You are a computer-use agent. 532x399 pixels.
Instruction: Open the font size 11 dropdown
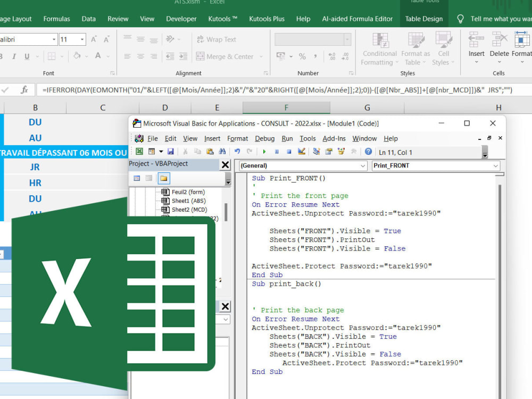point(82,39)
